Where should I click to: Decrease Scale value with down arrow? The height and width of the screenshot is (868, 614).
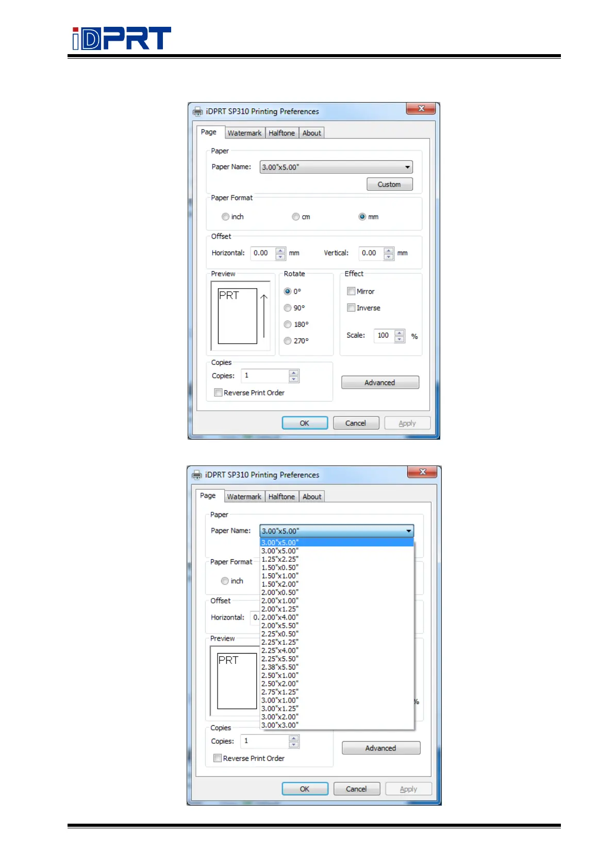click(x=400, y=339)
